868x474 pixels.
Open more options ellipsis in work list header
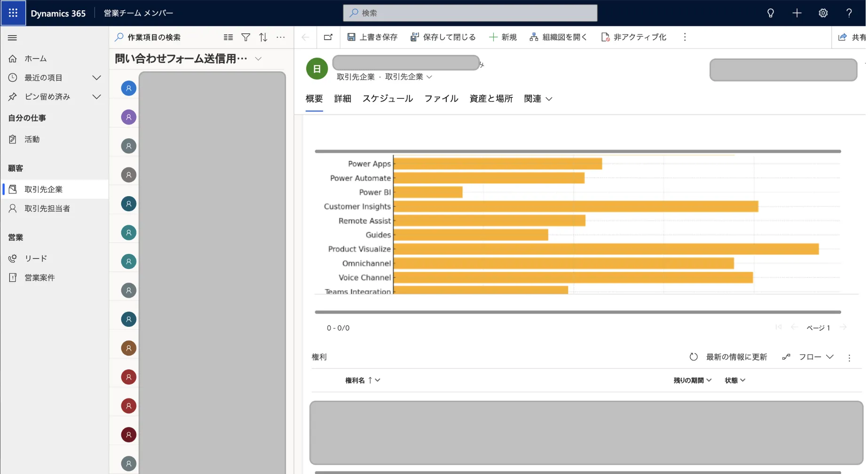281,37
